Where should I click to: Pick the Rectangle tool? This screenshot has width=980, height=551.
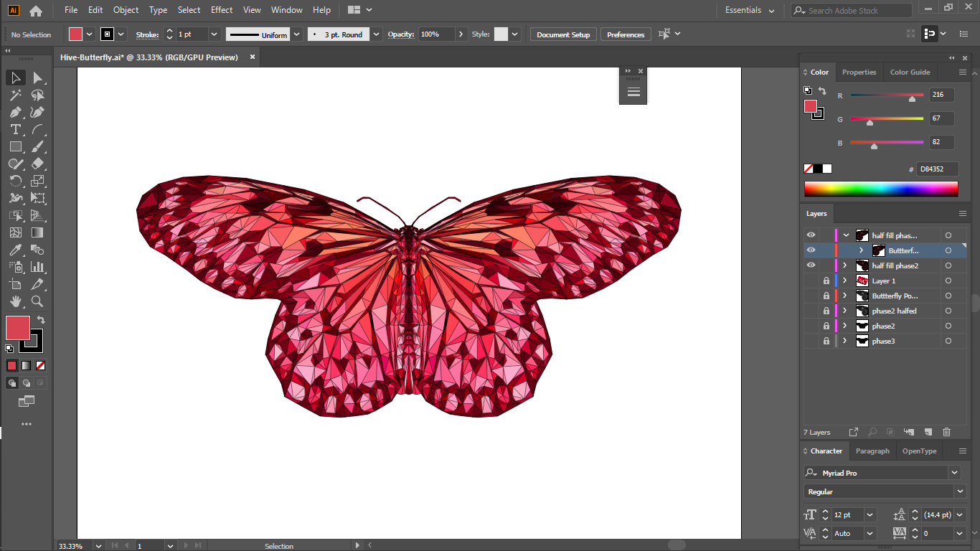[16, 146]
